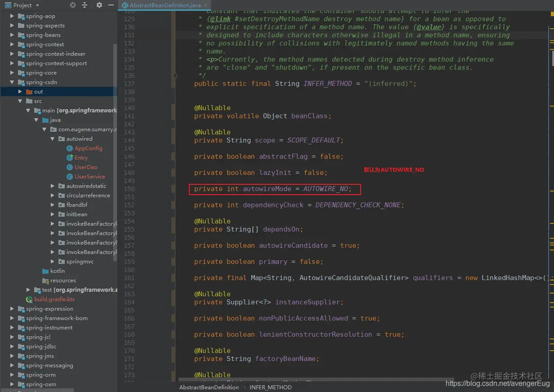
Task: Click the beanClass field name
Action: (309, 116)
